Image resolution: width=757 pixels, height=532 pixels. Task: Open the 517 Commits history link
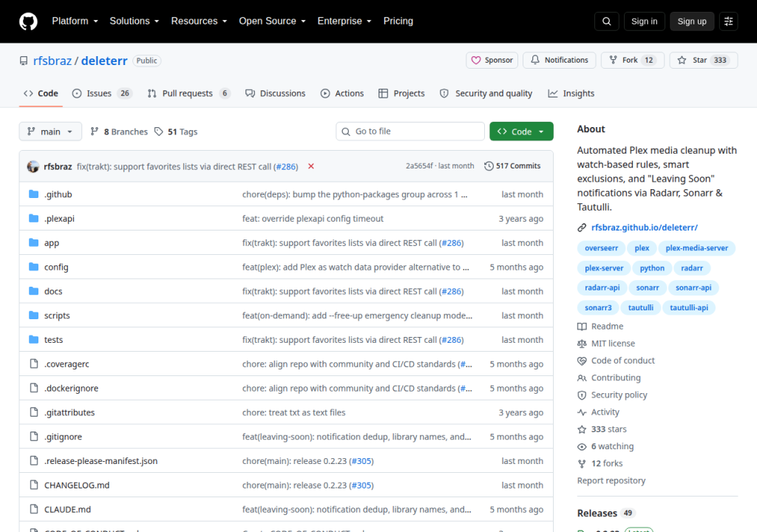click(513, 166)
